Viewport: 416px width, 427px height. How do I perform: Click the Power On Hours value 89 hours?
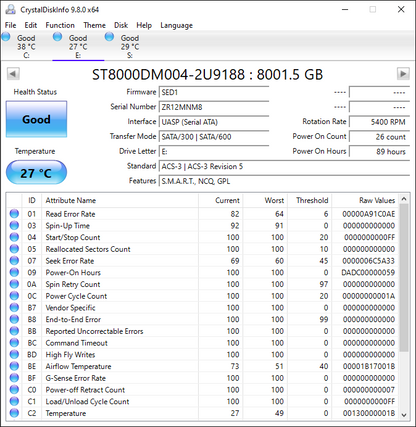[379, 152]
